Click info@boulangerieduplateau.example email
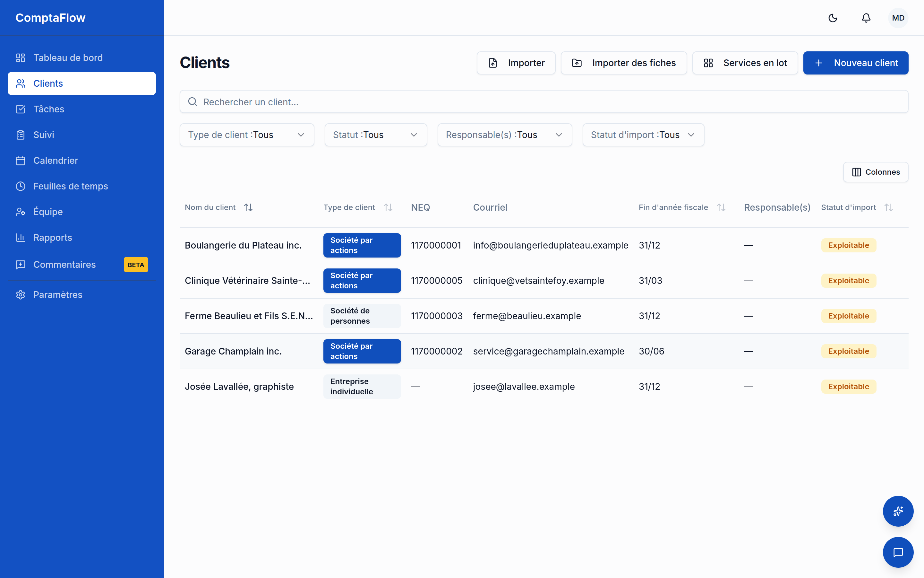 pyautogui.click(x=551, y=245)
